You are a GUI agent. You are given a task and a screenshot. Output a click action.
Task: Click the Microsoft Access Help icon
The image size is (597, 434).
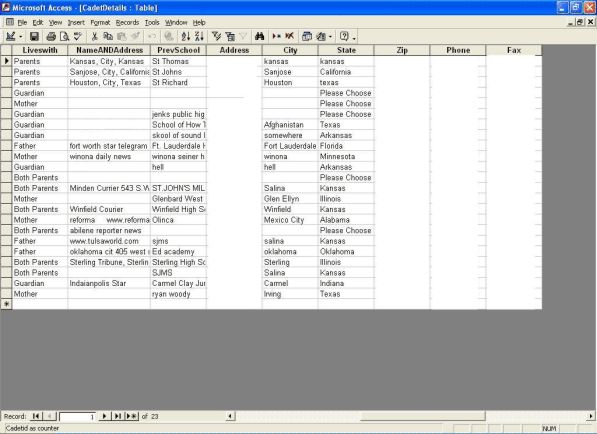coord(344,37)
